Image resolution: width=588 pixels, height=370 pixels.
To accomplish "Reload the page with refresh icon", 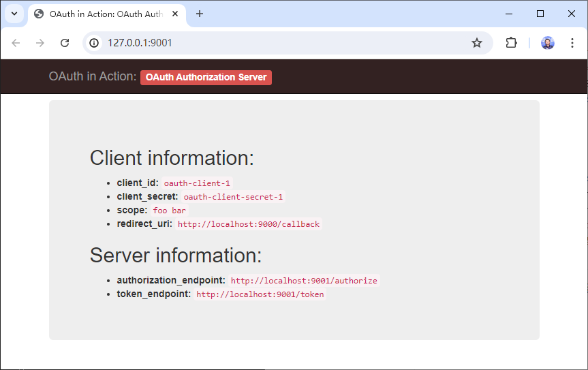I will pos(65,43).
